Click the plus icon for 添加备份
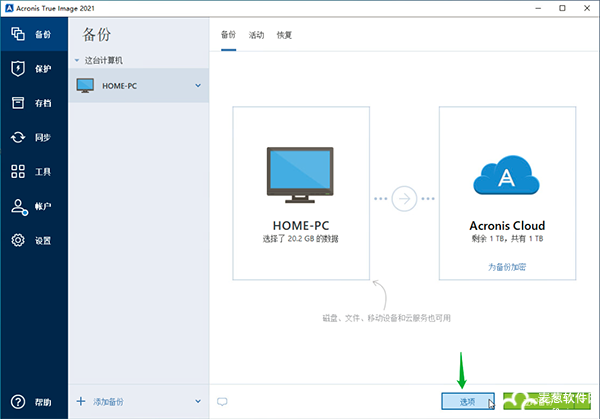This screenshot has height=419, width=600. pyautogui.click(x=81, y=401)
